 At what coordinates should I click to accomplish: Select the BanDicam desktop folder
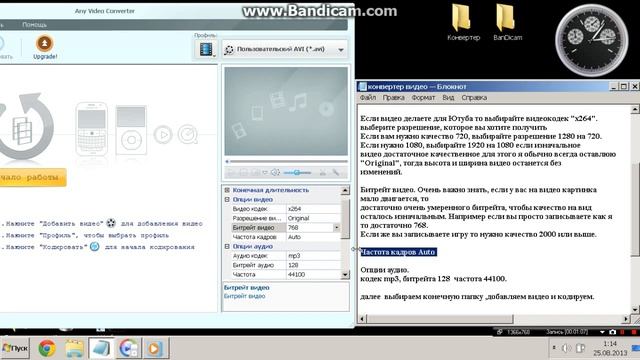coord(507,22)
